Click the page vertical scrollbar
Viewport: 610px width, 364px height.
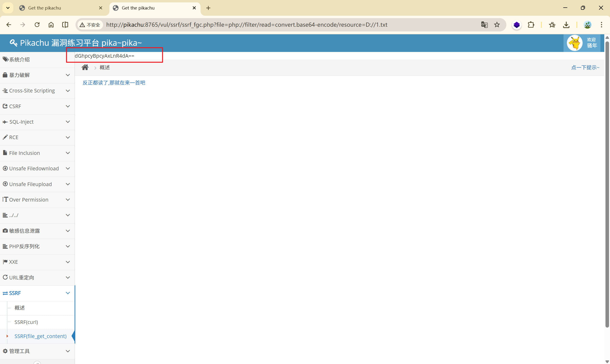607,184
